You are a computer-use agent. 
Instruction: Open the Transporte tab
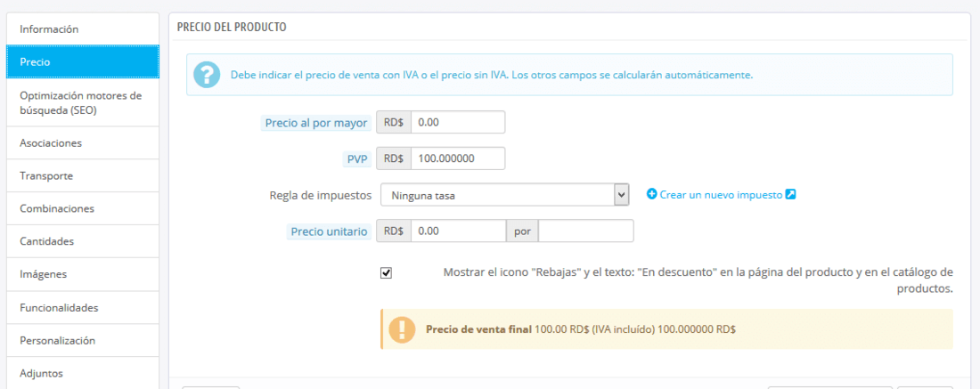pos(83,176)
